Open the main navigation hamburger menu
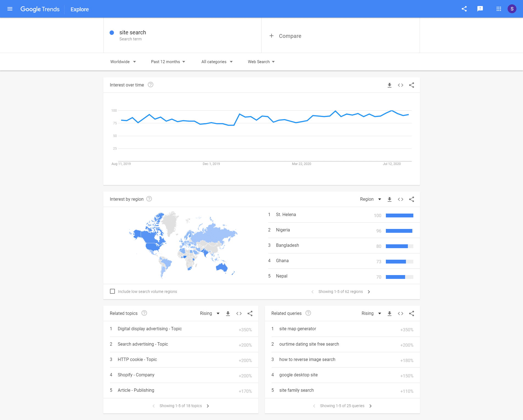The height and width of the screenshot is (420, 523). tap(10, 9)
